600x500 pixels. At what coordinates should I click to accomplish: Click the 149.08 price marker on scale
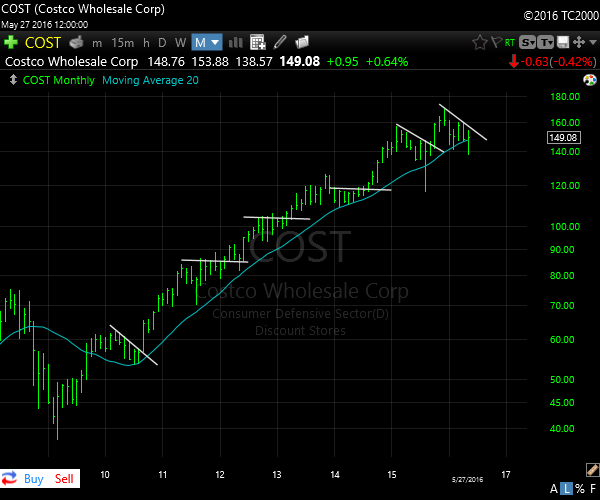(563, 138)
